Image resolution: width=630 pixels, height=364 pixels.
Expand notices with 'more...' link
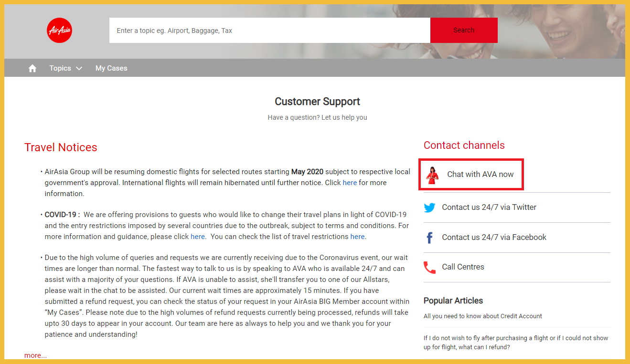pos(36,355)
